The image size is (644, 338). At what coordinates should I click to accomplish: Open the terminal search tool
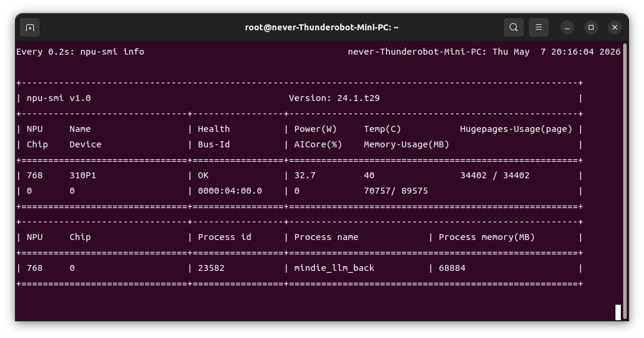[x=513, y=27]
